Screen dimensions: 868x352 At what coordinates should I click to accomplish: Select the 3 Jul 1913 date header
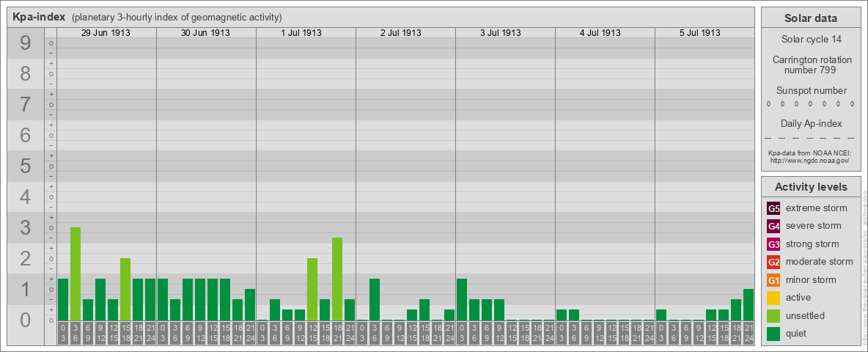[501, 33]
